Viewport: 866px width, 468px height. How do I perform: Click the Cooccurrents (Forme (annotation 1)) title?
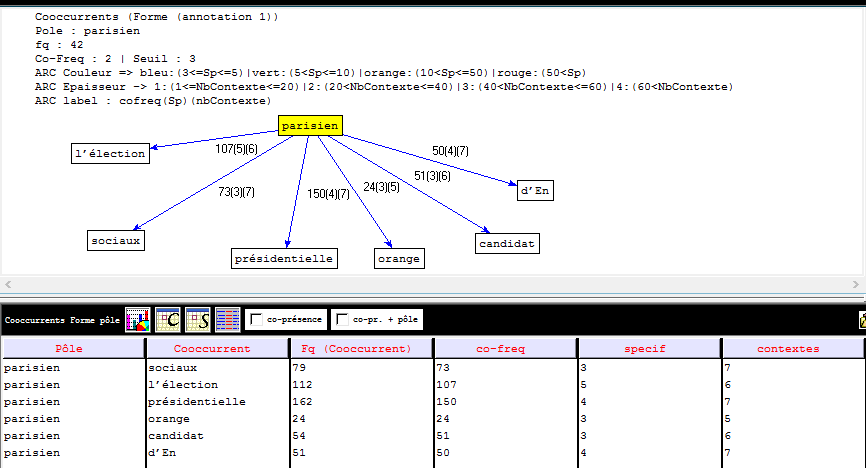(157, 17)
